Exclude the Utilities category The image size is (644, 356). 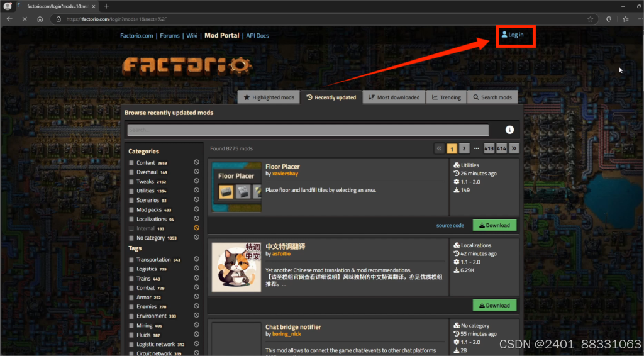pyautogui.click(x=197, y=191)
